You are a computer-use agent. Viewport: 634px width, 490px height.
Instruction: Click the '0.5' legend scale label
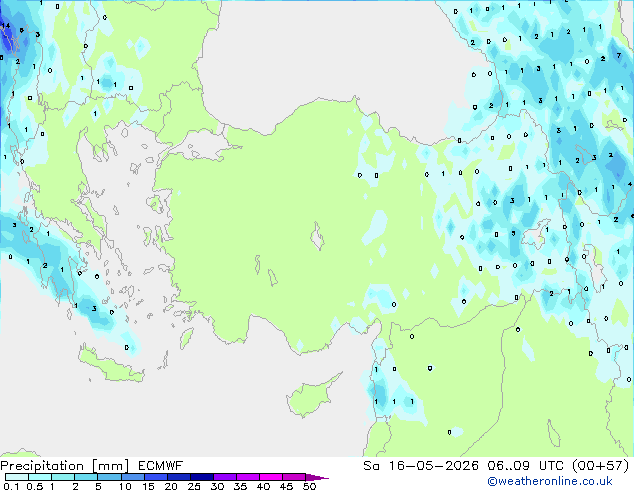click(x=34, y=486)
